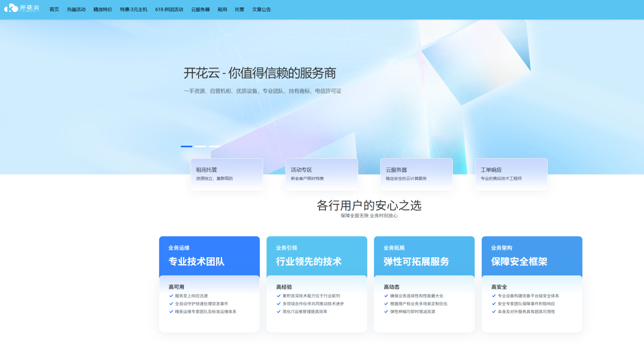Click the 开花云 logo in the header
Image resolution: width=644 pixels, height=347 pixels.
(x=22, y=8)
